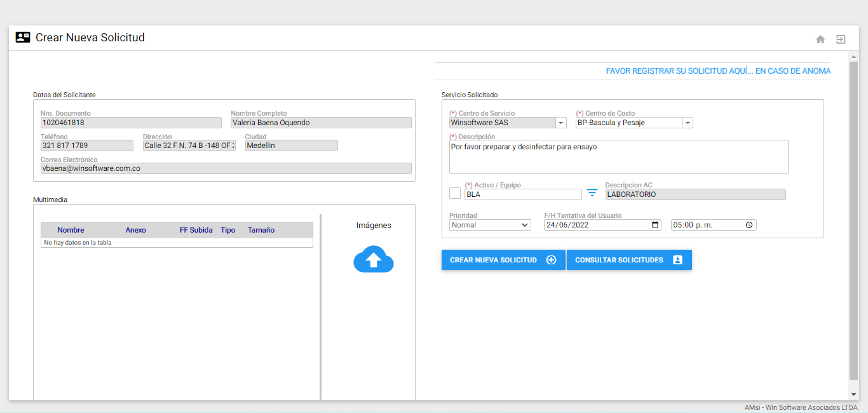The height and width of the screenshot is (413, 868).
Task: Open the filter icon next to Activo / Equipo
Action: [592, 193]
